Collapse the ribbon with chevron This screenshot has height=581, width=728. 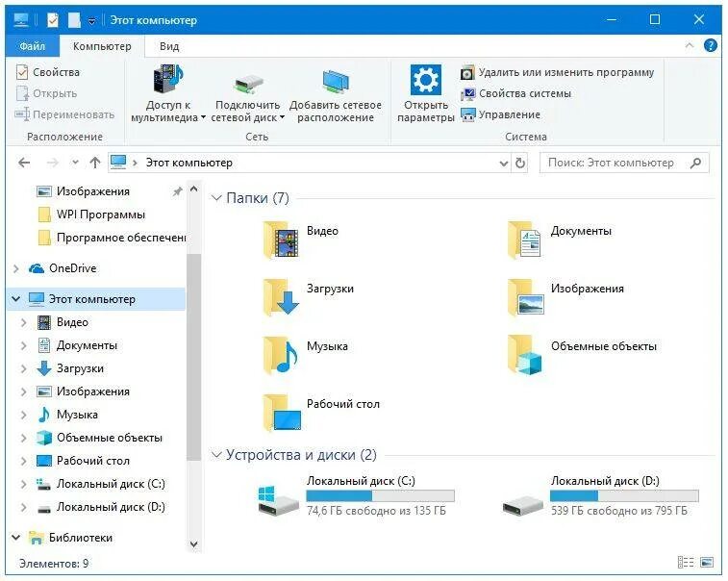coord(690,45)
